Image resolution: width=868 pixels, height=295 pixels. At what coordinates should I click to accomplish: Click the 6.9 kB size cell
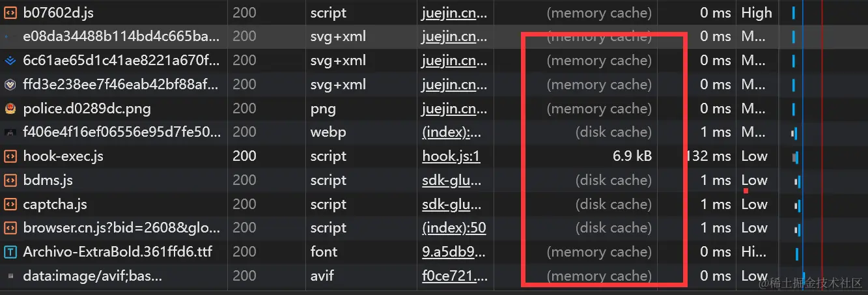point(632,156)
